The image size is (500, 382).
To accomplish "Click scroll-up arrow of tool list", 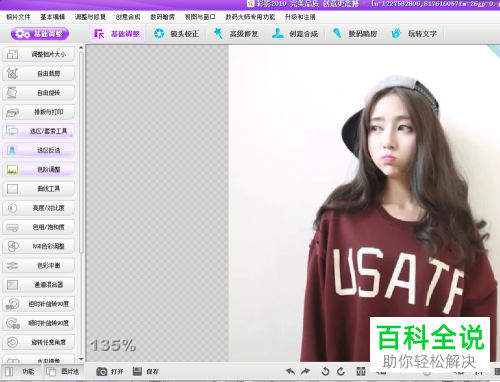I will point(81,48).
